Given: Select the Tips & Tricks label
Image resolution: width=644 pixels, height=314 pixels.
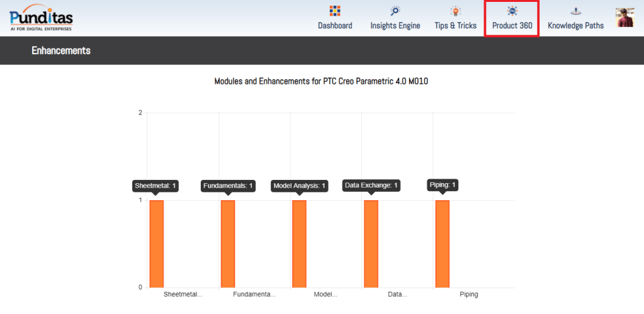Looking at the screenshot, I should 455,26.
